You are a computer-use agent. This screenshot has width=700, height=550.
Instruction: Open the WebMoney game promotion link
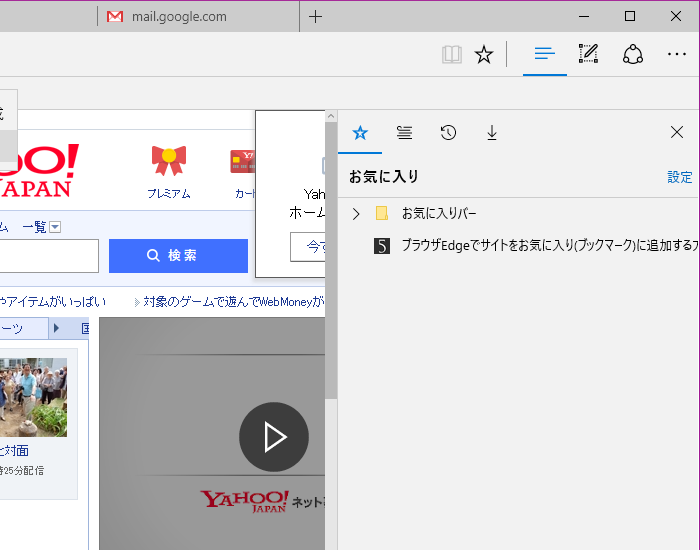point(233,302)
